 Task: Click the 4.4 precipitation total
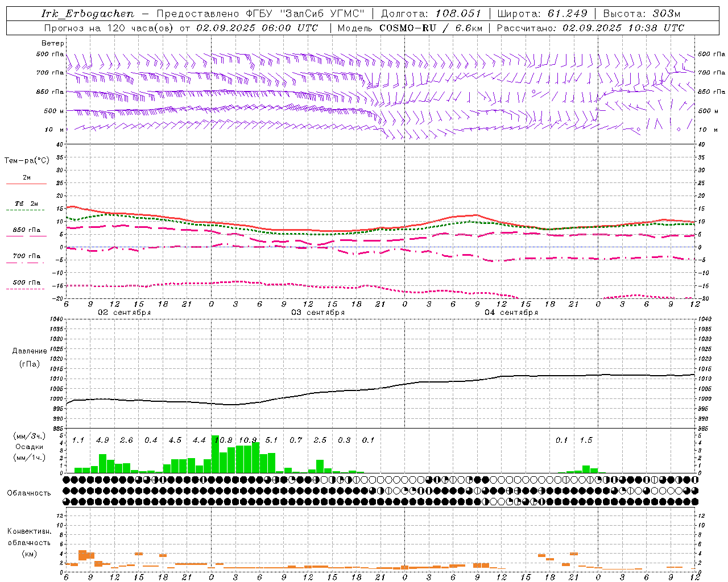point(199,440)
